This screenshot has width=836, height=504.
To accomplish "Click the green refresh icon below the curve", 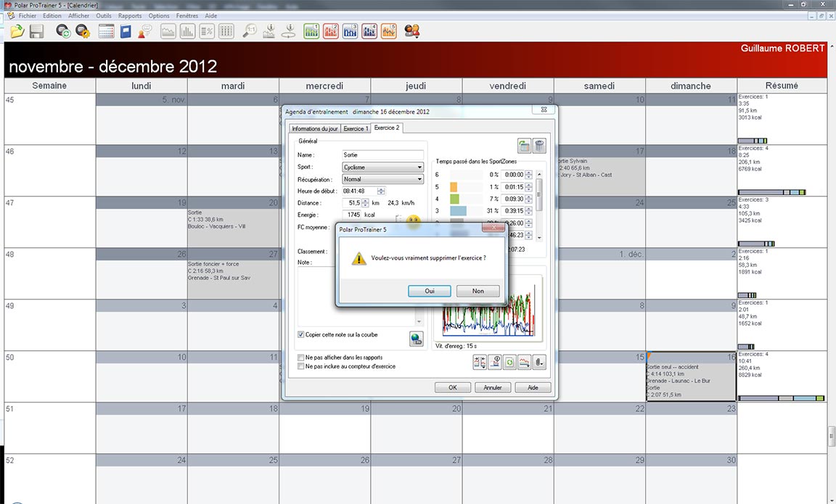I will coord(509,363).
